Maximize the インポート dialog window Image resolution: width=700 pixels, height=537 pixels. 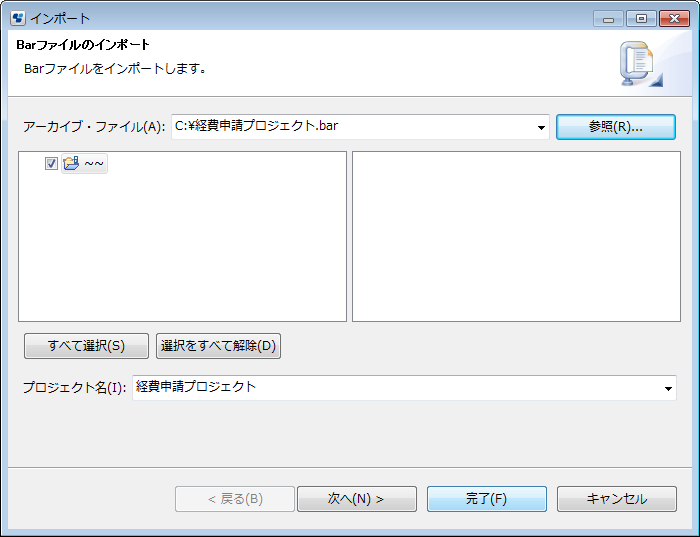[x=641, y=19]
